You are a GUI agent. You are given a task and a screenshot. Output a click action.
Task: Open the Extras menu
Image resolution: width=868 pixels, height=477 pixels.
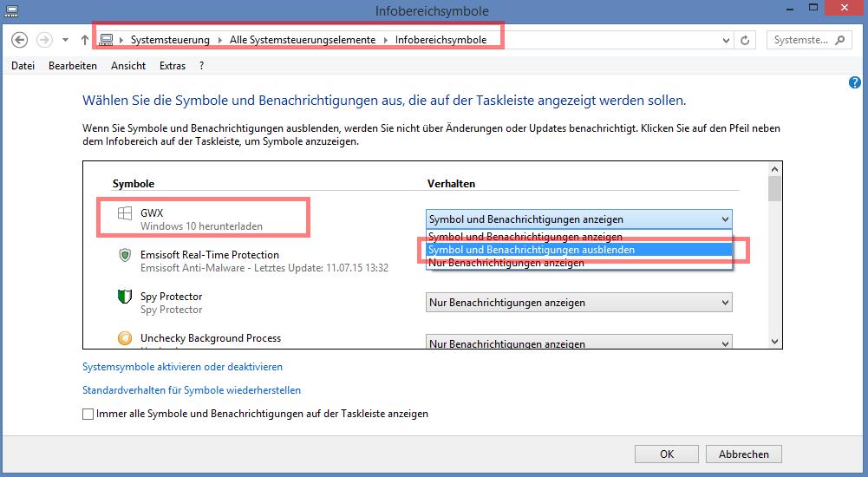click(x=173, y=66)
